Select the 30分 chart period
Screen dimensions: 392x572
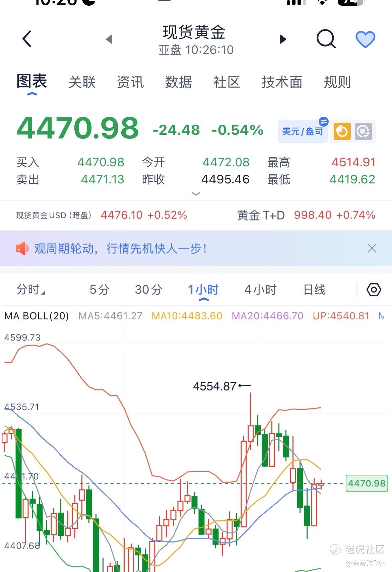tap(148, 289)
